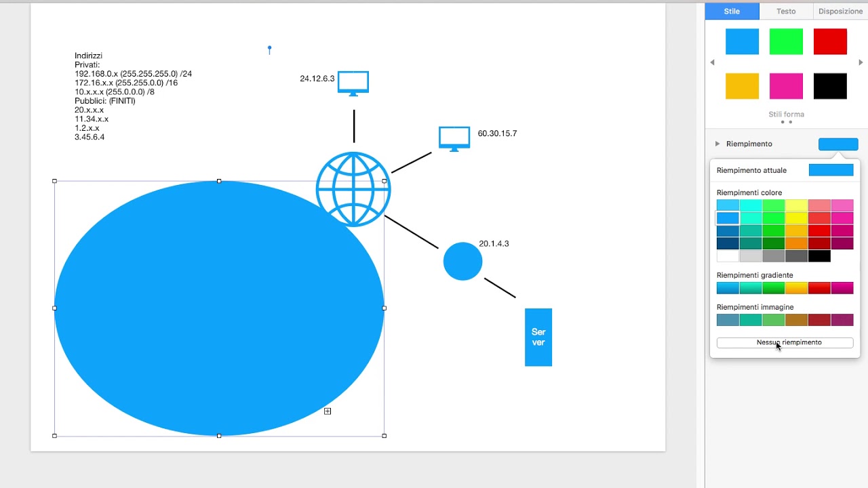Apply the teal gradient fill
Screen dimensions: 868x488
(x=751, y=288)
